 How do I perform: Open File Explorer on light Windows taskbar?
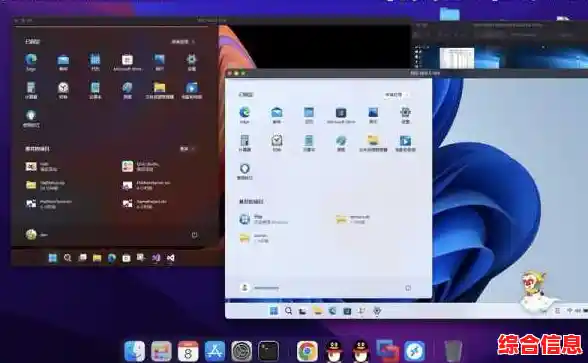(318, 311)
